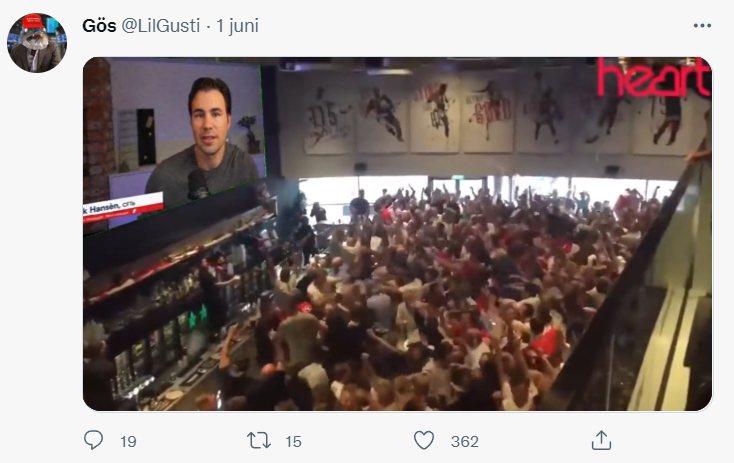This screenshot has height=463, width=734.
Task: Open the 1 juni timestamp link
Action: 237,26
